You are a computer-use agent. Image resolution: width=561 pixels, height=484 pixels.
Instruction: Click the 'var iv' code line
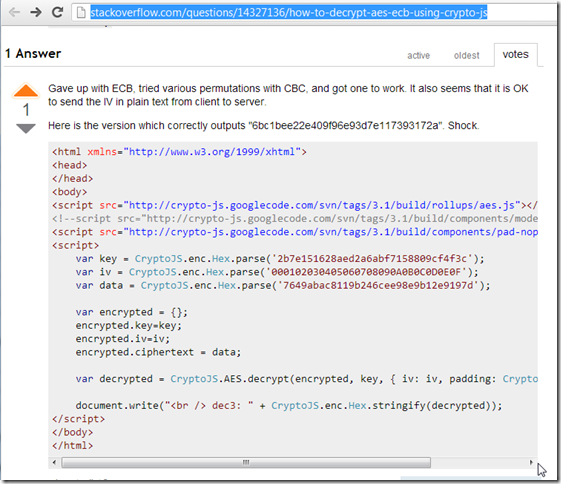point(277,272)
